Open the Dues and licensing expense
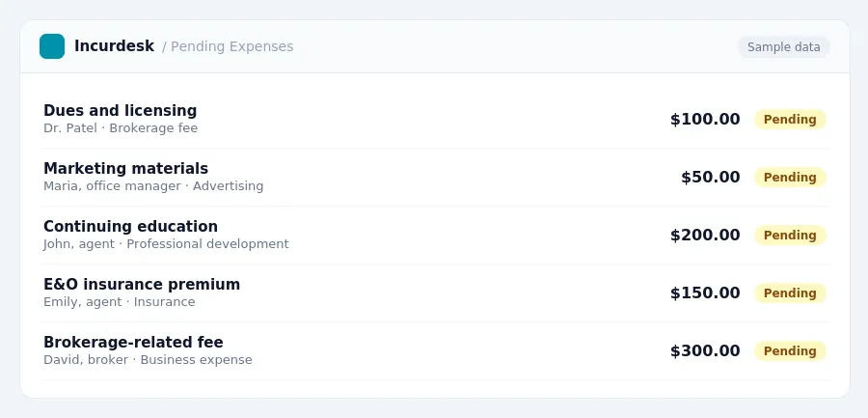The height and width of the screenshot is (418, 868). point(435,119)
